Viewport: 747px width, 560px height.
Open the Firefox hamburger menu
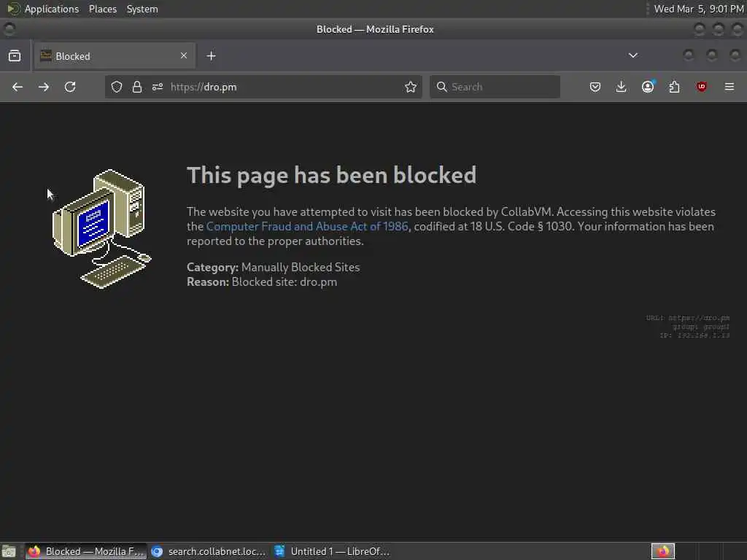pyautogui.click(x=729, y=87)
